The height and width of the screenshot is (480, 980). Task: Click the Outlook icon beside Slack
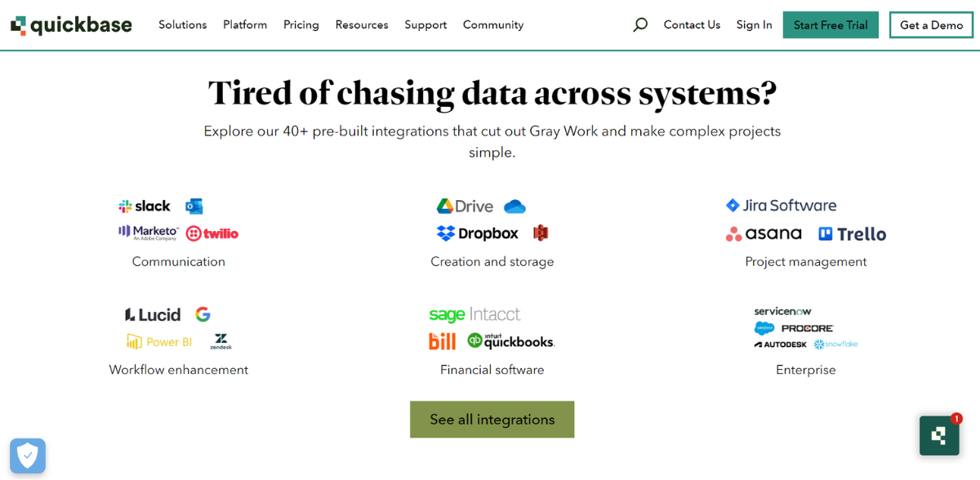(x=194, y=207)
